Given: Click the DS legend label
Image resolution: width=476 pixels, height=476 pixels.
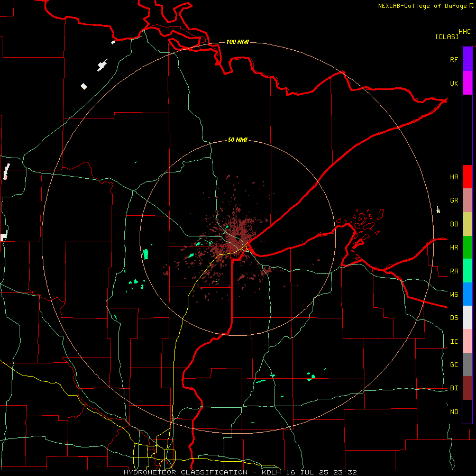Looking at the screenshot, I should tap(454, 318).
